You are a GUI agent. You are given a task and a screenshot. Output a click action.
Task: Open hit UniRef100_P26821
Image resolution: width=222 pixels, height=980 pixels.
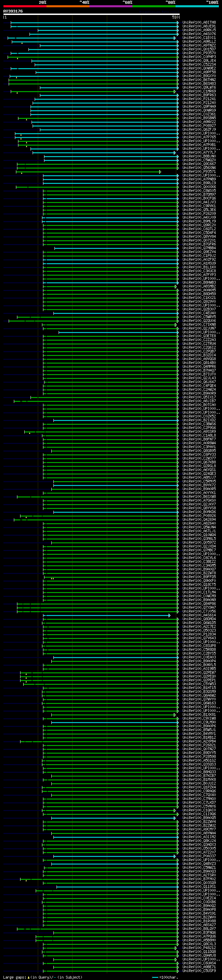[199, 745]
